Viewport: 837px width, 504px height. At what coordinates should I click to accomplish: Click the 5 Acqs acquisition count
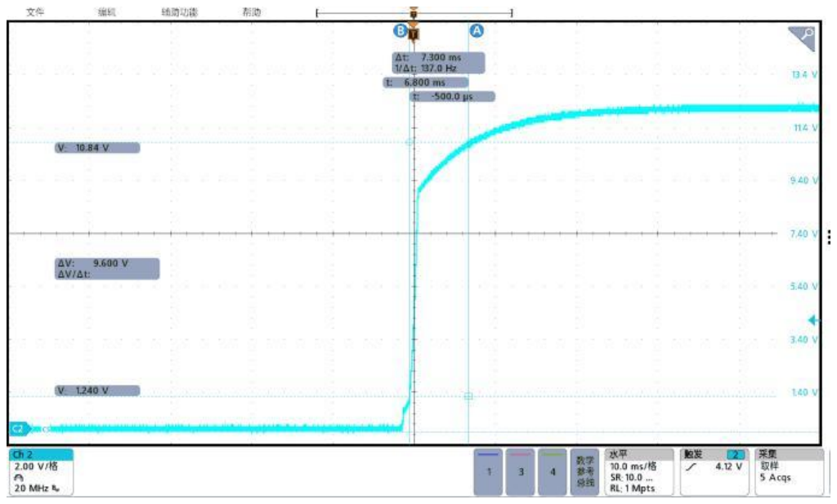point(776,477)
